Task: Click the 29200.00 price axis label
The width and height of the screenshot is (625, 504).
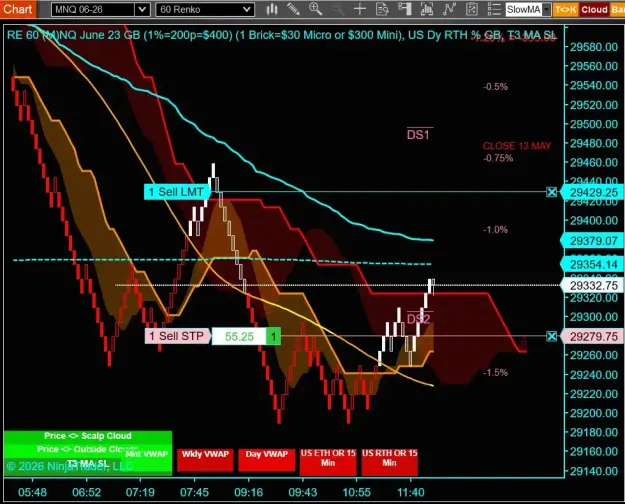Action: [x=594, y=413]
